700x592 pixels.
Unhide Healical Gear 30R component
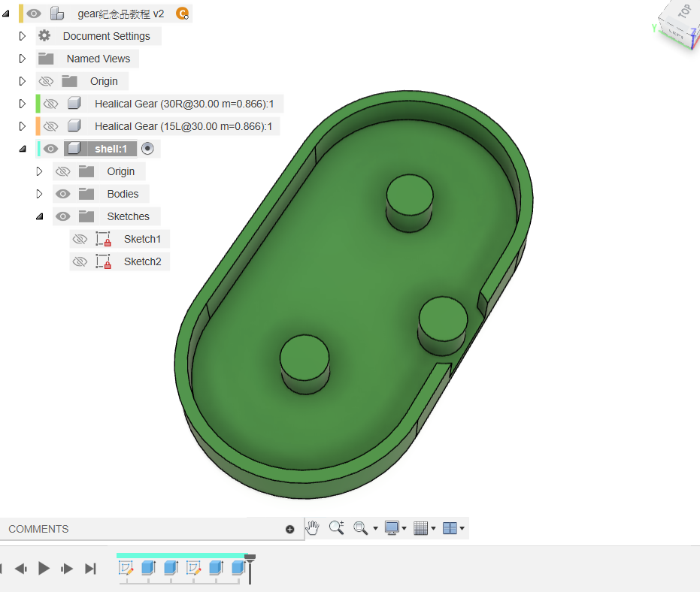pos(50,104)
